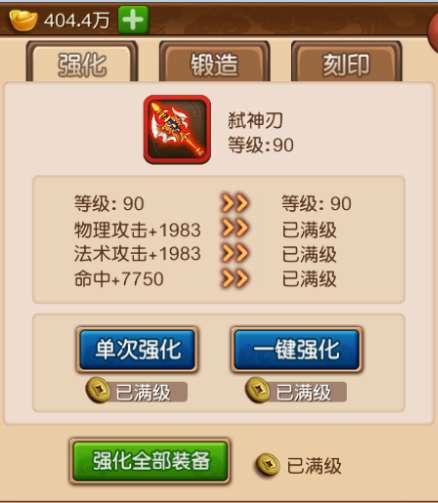The width and height of the screenshot is (438, 503).
Task: Click the 404.4万 gold balance
Action: click(77, 21)
